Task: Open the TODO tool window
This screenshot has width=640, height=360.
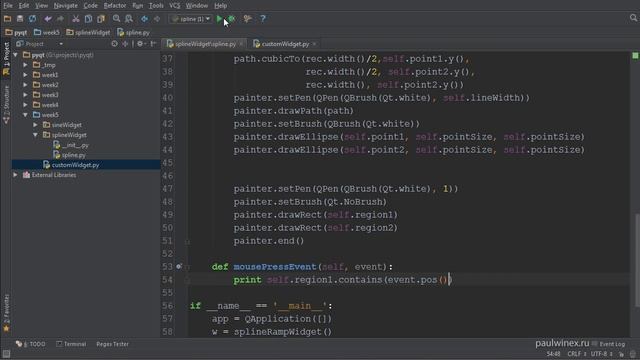Action: pyautogui.click(x=31, y=344)
